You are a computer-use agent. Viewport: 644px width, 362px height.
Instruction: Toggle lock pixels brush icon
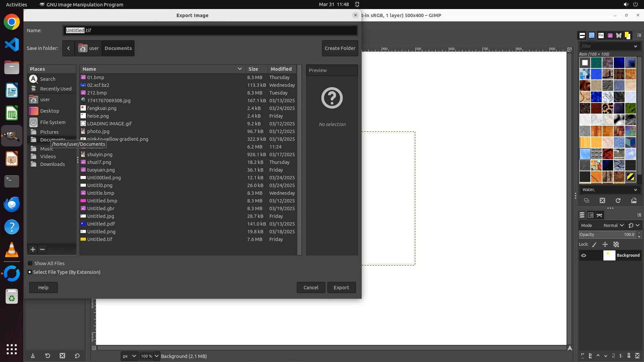594,245
